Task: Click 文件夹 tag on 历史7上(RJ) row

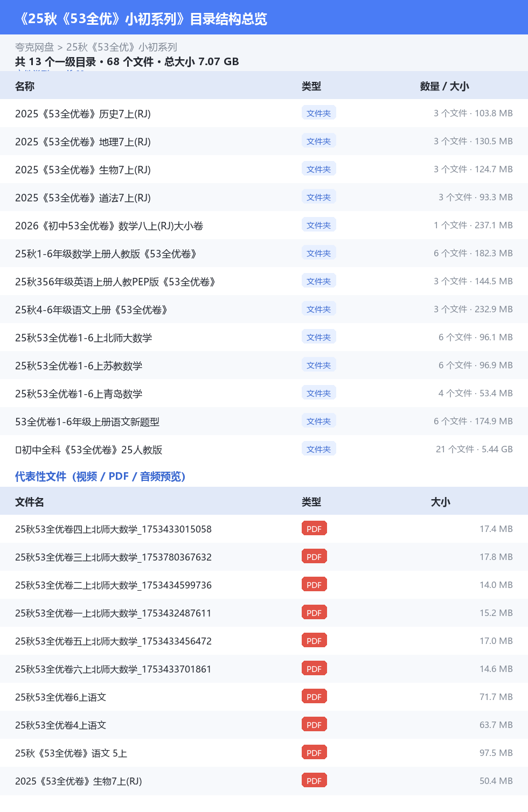Action: point(319,113)
